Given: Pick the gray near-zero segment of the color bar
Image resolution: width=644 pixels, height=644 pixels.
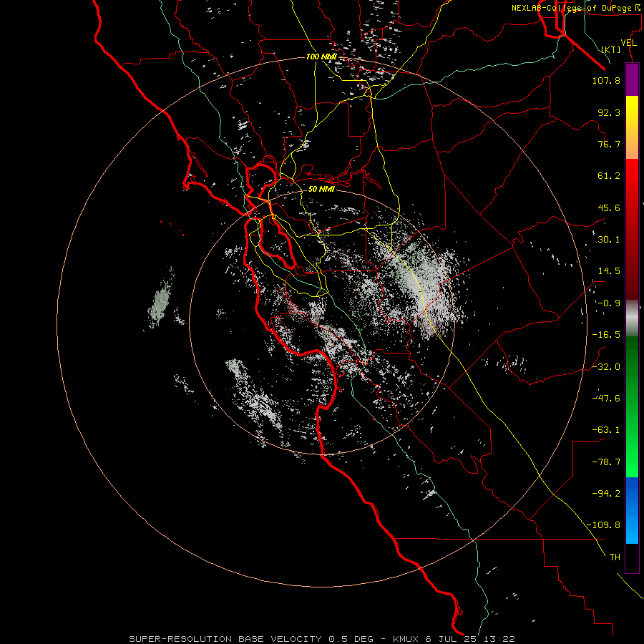Looking at the screenshot, I should [632, 318].
